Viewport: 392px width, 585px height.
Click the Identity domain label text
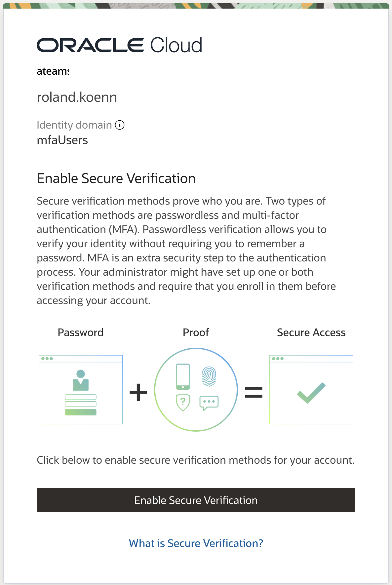(x=74, y=125)
